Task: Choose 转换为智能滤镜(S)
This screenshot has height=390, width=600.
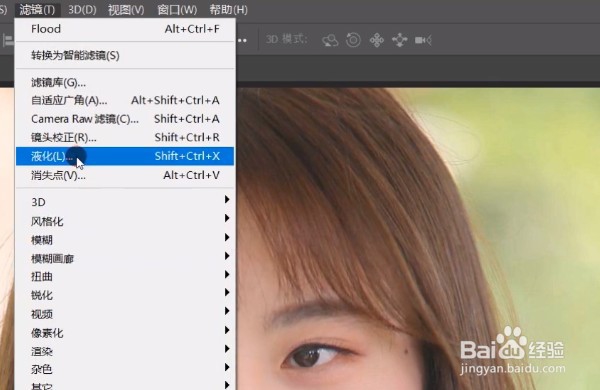Action: [125, 55]
